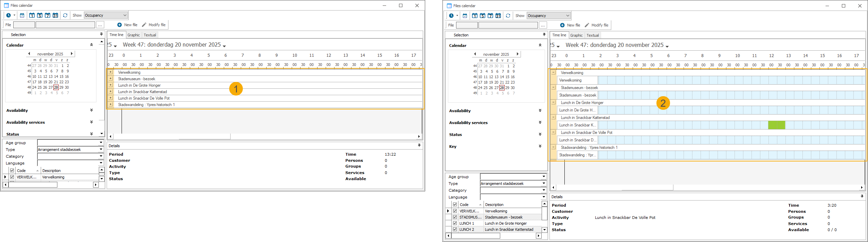868x242 pixels.
Task: Choose 7-day week view in right window
Action: [490, 16]
